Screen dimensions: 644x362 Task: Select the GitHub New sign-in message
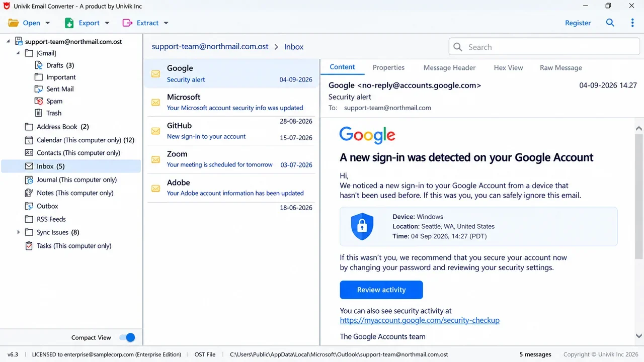(231, 131)
